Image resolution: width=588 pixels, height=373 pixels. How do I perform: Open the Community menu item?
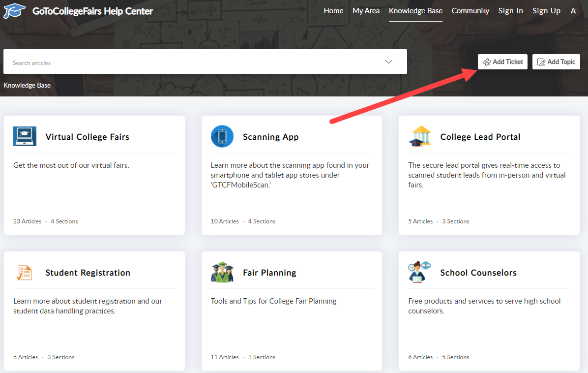(470, 11)
